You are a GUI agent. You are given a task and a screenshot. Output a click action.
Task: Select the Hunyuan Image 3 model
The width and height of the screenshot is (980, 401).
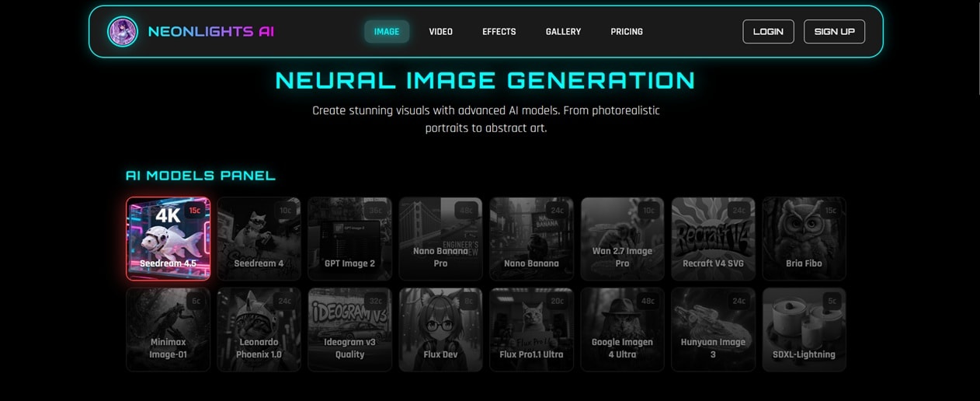714,330
